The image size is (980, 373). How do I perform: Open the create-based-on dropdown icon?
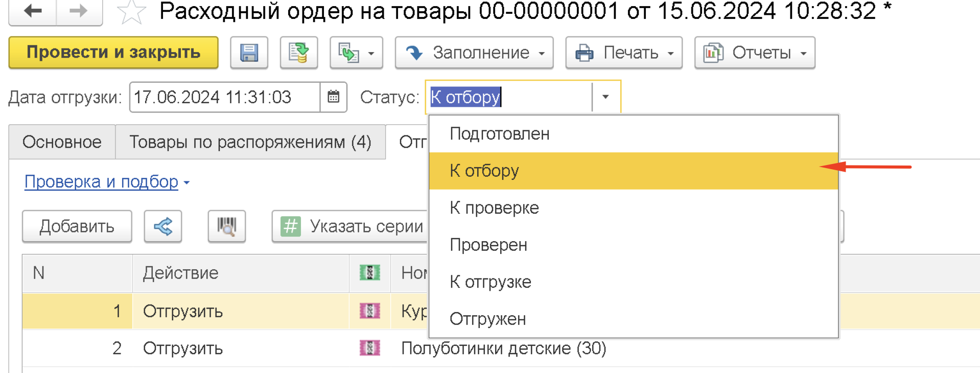tap(356, 53)
